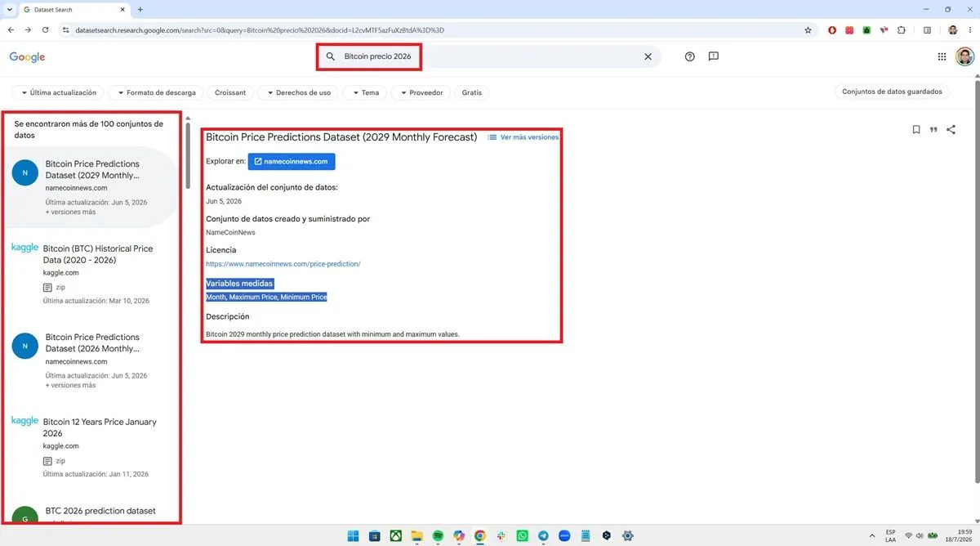Click the search box with Bitcoin precio 2026
The width and height of the screenshot is (980, 546).
point(488,57)
